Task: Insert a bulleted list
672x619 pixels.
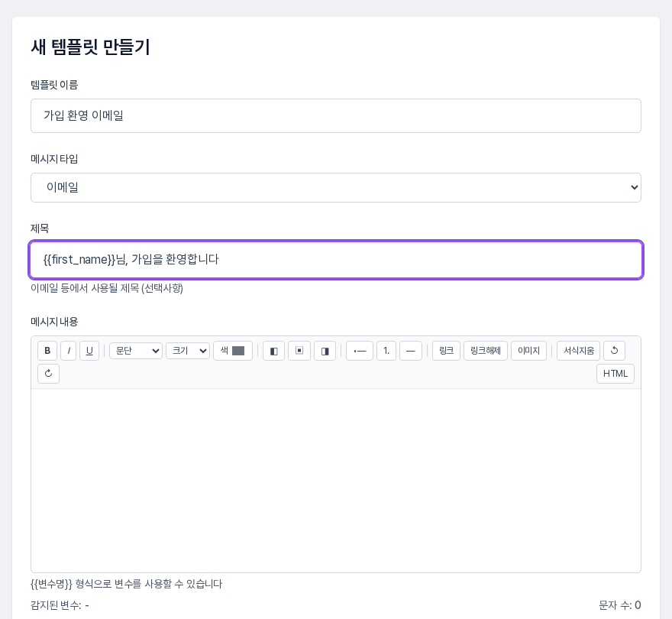Action: pos(360,351)
